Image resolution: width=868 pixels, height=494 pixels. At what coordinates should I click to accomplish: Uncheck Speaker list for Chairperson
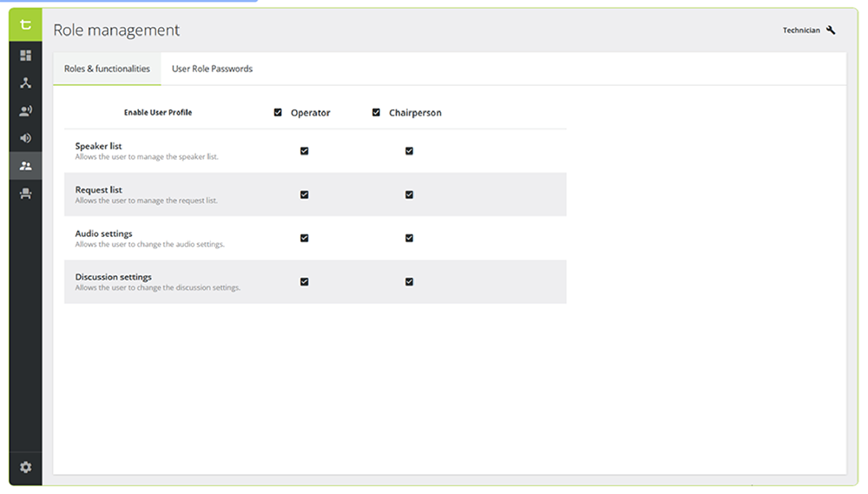tap(409, 151)
